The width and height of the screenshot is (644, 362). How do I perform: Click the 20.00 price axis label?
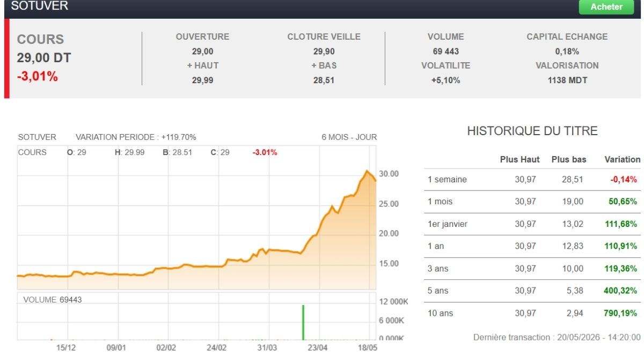pyautogui.click(x=389, y=234)
